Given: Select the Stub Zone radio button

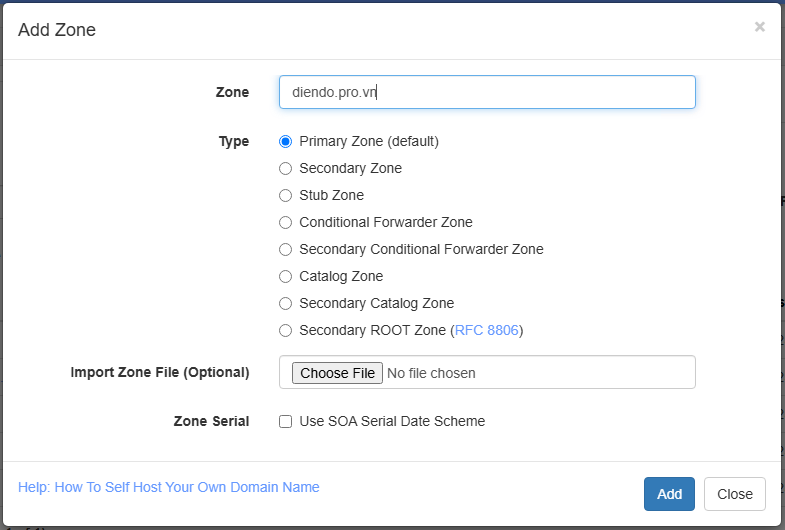Looking at the screenshot, I should tap(286, 196).
